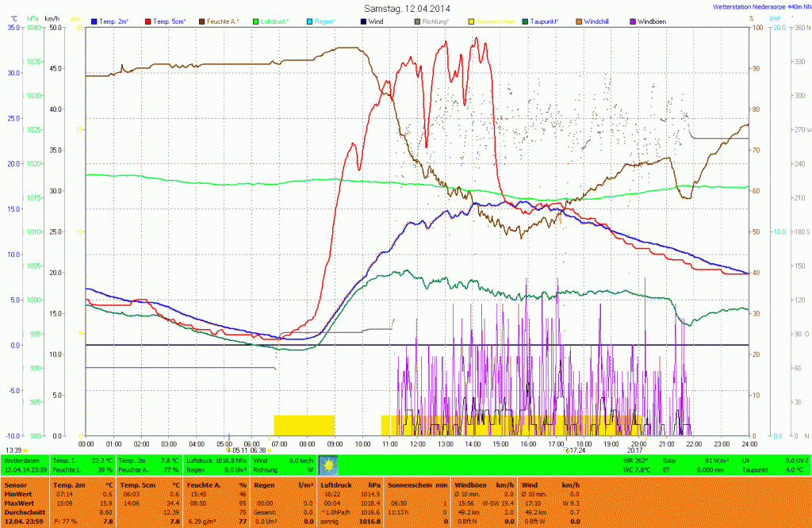Click the green Luftdruck legend square

click(x=256, y=21)
